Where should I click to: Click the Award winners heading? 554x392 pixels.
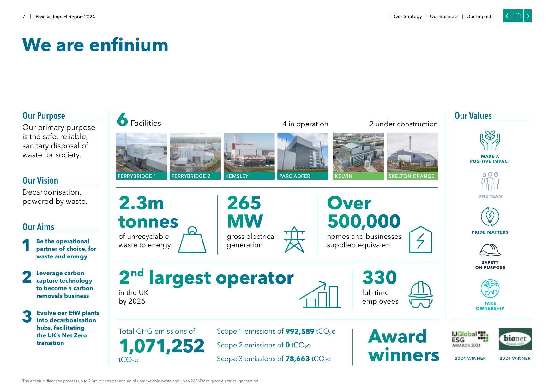404,345
